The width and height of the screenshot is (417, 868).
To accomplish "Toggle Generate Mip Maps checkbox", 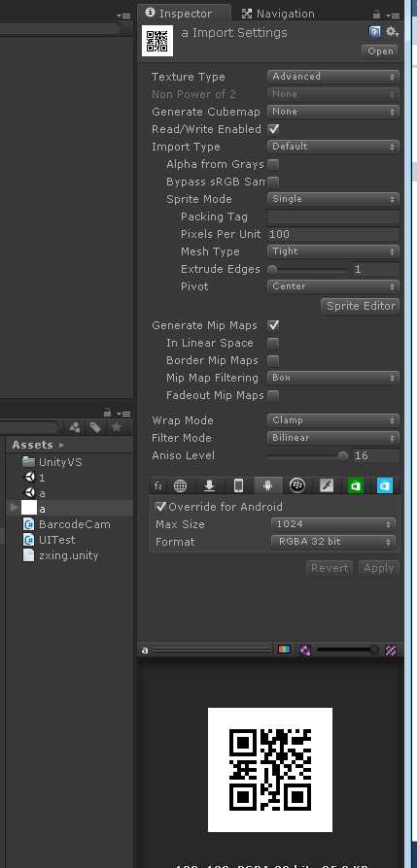I will pos(273,325).
